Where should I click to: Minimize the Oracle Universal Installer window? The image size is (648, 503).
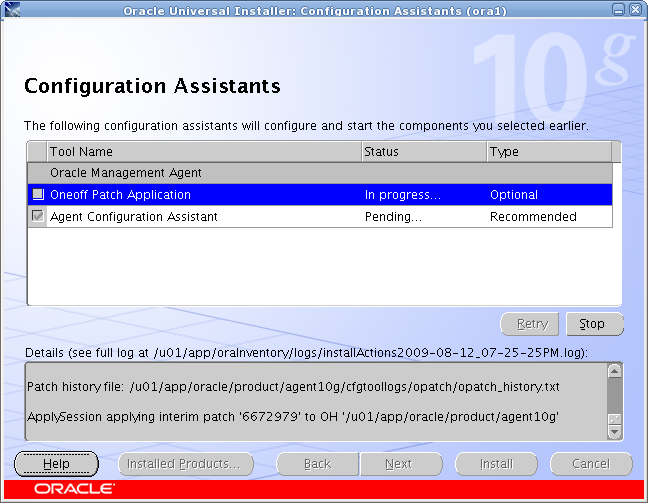(x=618, y=10)
